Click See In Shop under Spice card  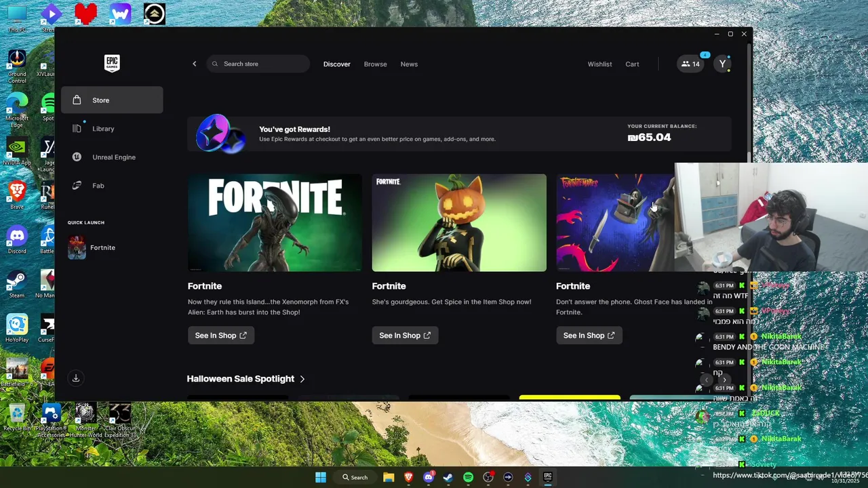pos(405,335)
